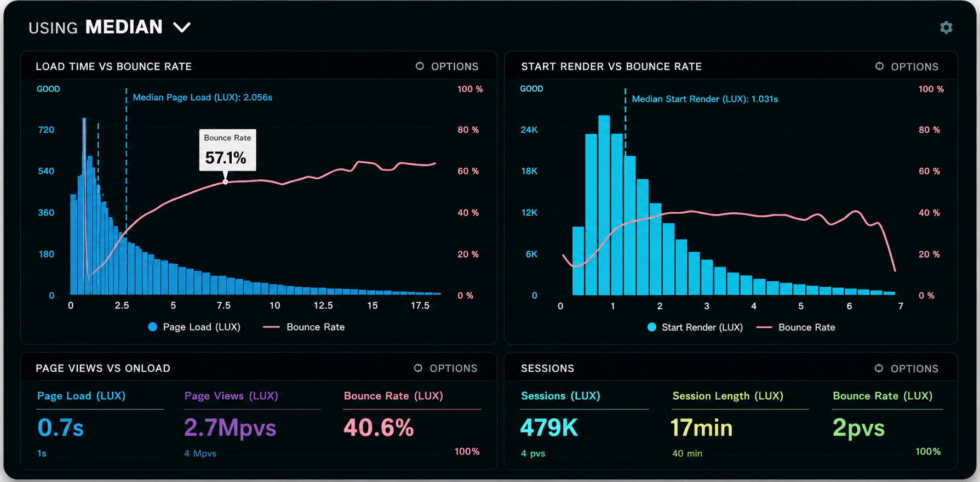Click Median Page Load (LUX): 2.056s label

coord(202,97)
